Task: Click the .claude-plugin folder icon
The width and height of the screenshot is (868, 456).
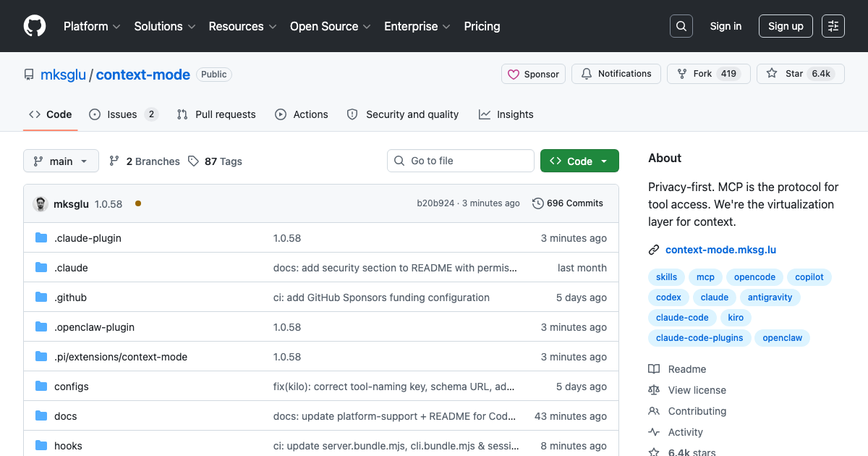Action: [x=41, y=238]
